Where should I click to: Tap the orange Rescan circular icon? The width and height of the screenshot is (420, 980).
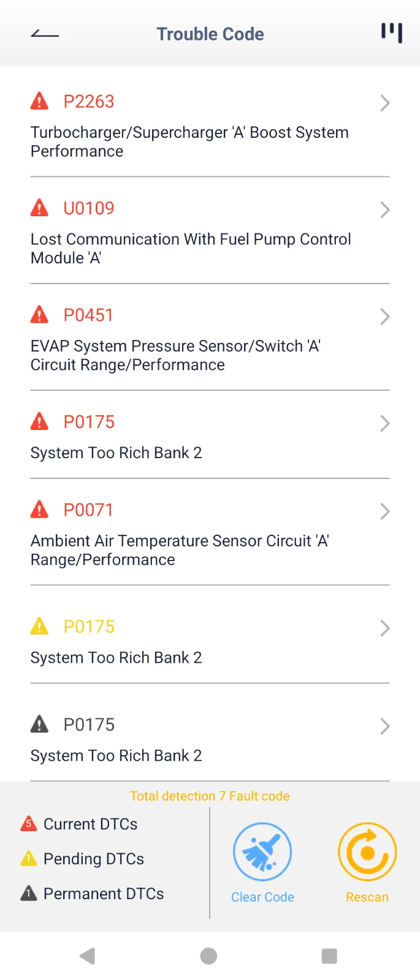tap(367, 852)
